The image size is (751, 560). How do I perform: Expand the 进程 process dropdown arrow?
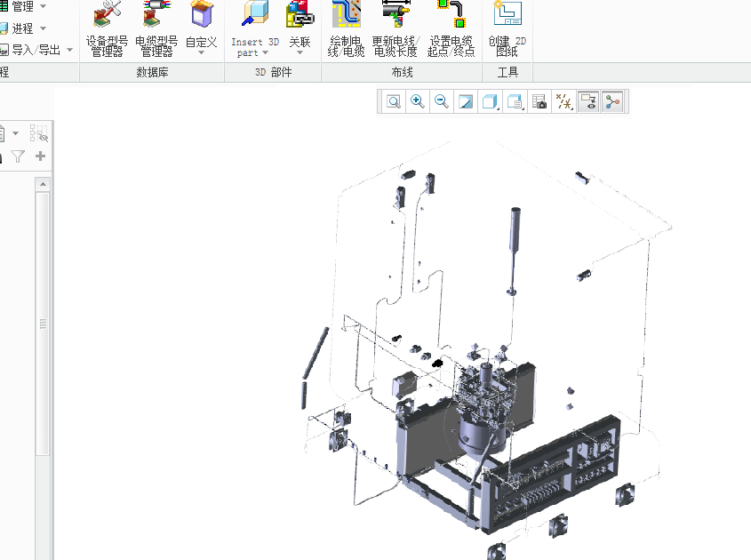click(x=44, y=28)
